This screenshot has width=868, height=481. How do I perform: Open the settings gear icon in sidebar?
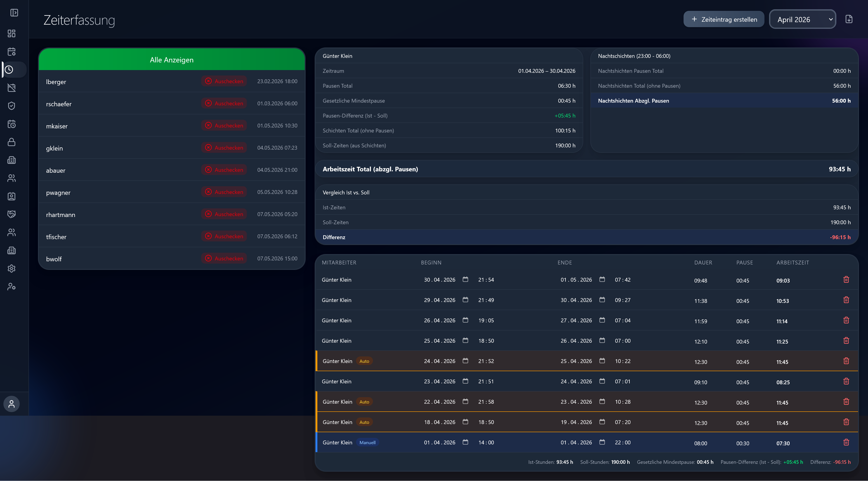coord(12,269)
